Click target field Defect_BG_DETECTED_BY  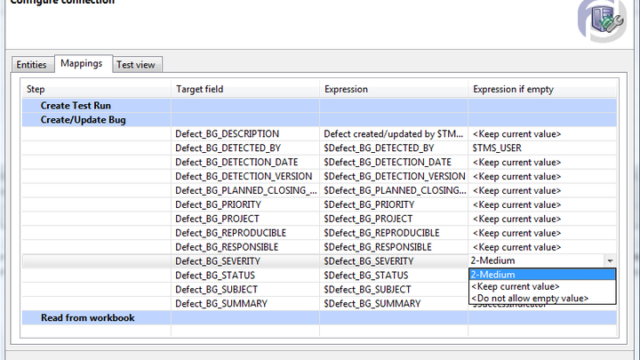coord(228,148)
